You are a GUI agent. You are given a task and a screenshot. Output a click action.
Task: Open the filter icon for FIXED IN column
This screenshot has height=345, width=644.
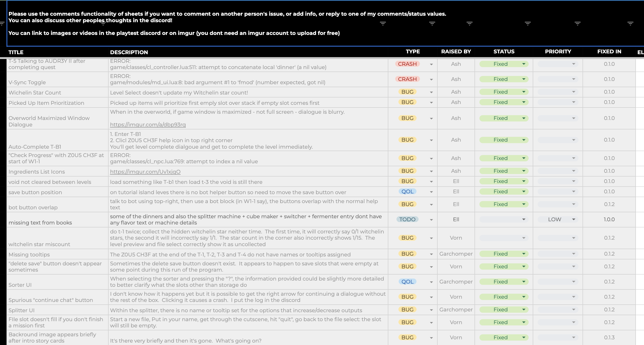click(x=630, y=24)
